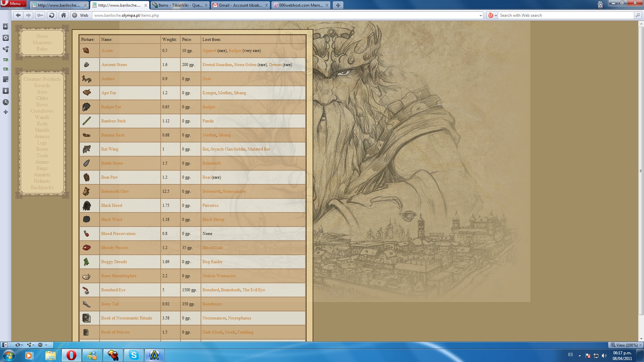Open the History clock panel icon
Image resolution: width=644 pixels, height=362 pixels.
(5, 102)
